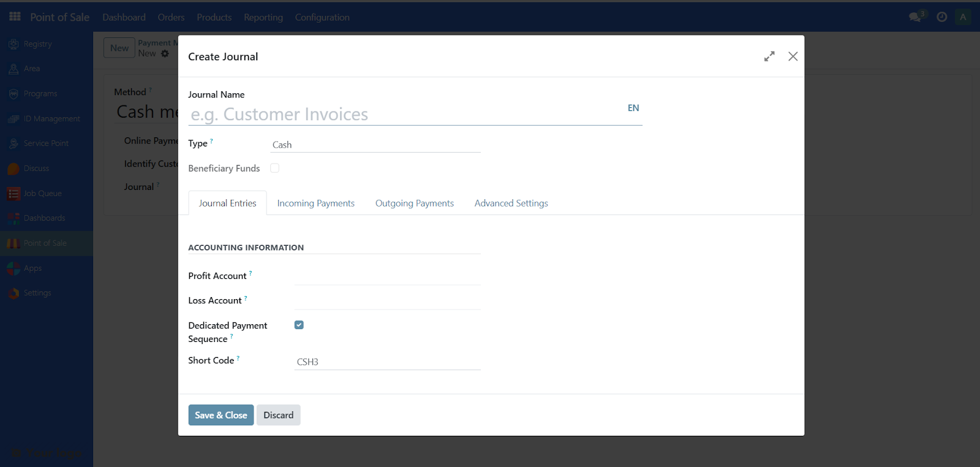Viewport: 980px width, 467px height.
Task: Open the Profit Account dropdown field
Action: 387,276
